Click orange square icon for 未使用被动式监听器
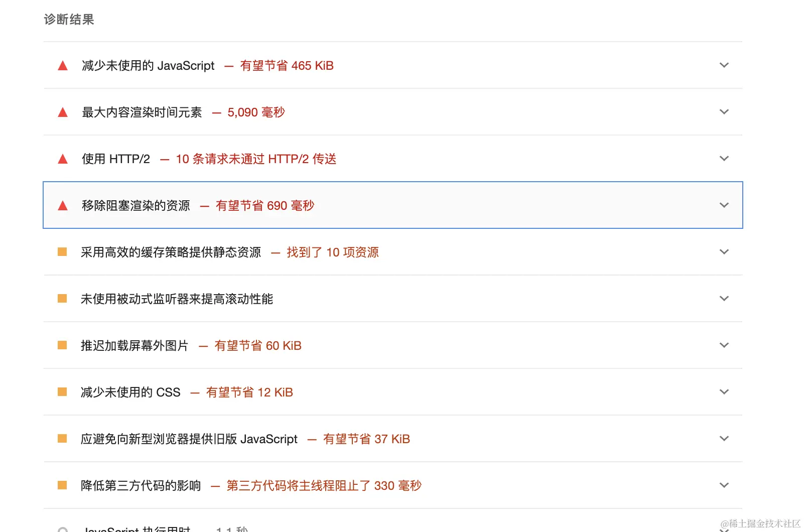Screen dimensions: 804x532 click(x=62, y=299)
